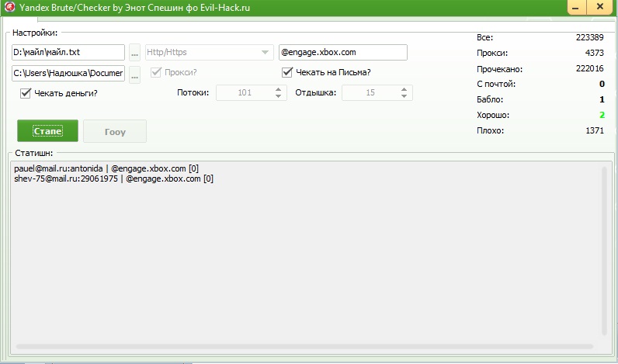Browse for the майл.txt source file
The width and height of the screenshot is (618, 364).
[x=135, y=53]
